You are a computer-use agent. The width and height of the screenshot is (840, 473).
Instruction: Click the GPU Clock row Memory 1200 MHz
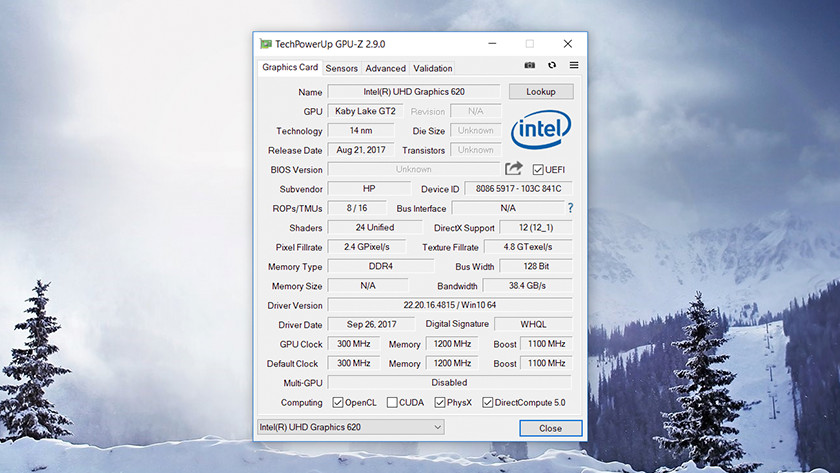(452, 344)
